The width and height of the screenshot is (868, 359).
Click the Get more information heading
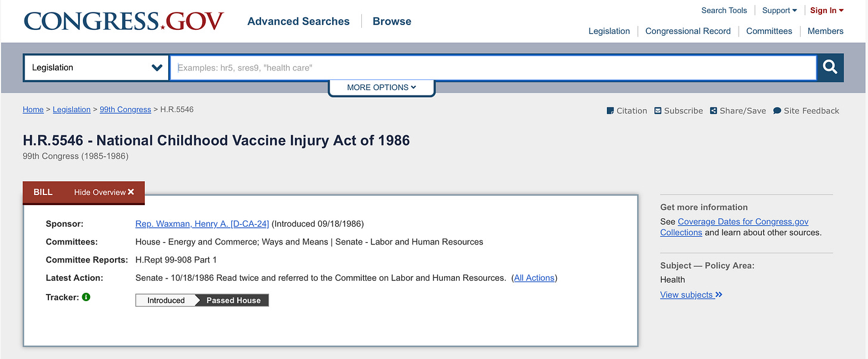pyautogui.click(x=703, y=207)
